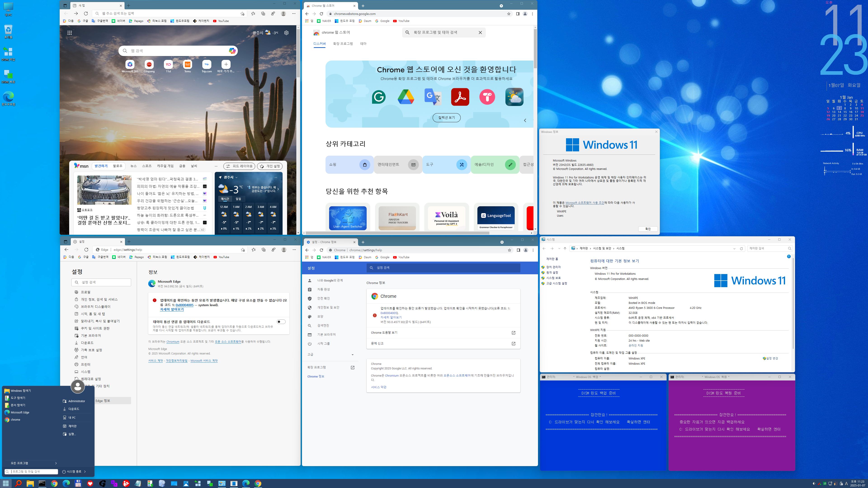Screen dimensions: 868x488
Task: Open the Edge favorites icon in the top Edge toolbar
Action: pos(253,14)
